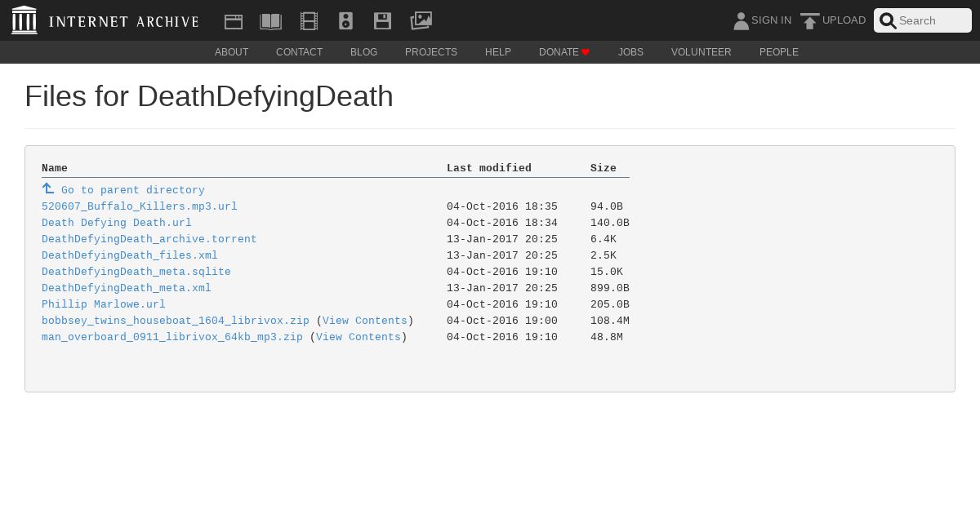
Task: Open the About menu item
Action: click(231, 52)
